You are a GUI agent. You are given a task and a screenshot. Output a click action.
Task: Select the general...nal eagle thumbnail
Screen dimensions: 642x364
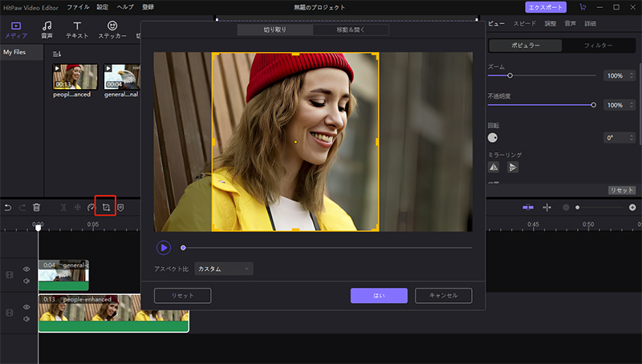(122, 77)
